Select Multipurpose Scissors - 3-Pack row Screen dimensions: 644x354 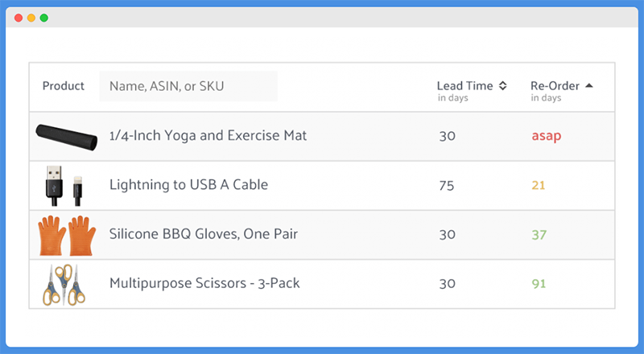click(x=322, y=284)
